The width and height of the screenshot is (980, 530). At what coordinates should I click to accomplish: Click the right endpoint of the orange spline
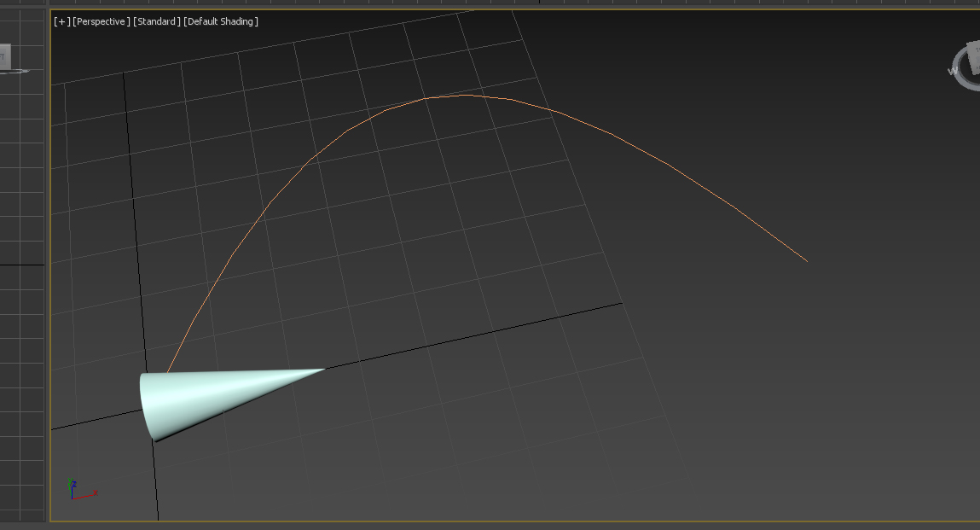pos(806,260)
